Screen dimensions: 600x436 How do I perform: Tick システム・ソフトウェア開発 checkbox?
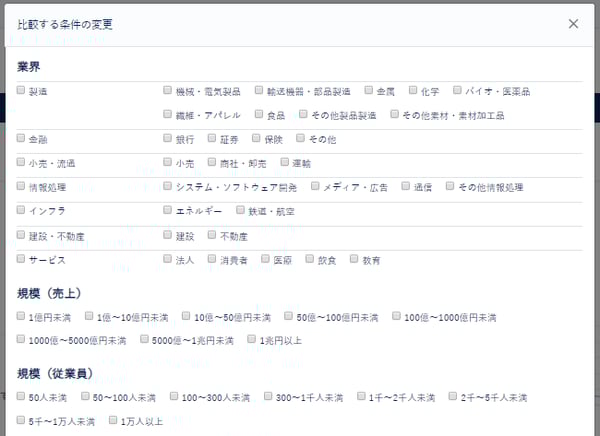coord(167,186)
